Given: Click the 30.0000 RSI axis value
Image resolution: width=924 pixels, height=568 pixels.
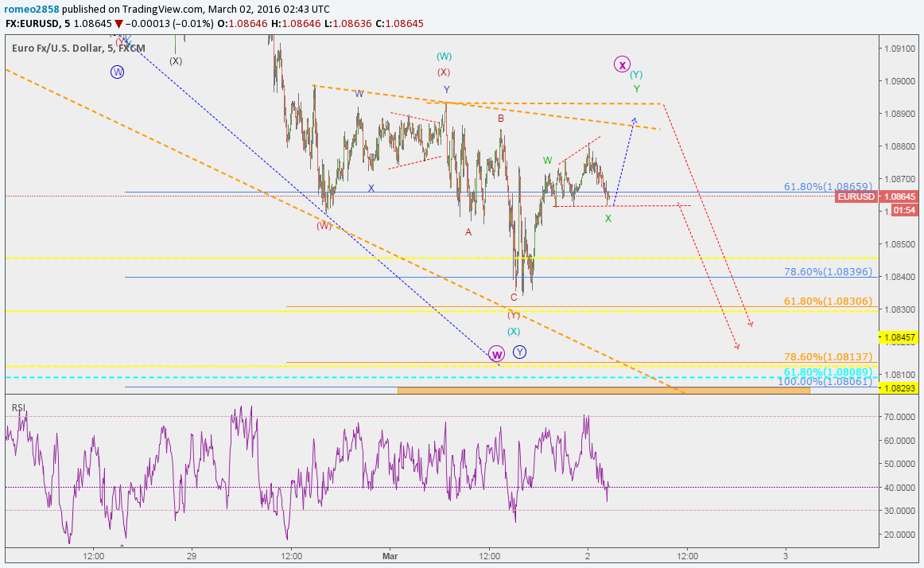Looking at the screenshot, I should [902, 511].
